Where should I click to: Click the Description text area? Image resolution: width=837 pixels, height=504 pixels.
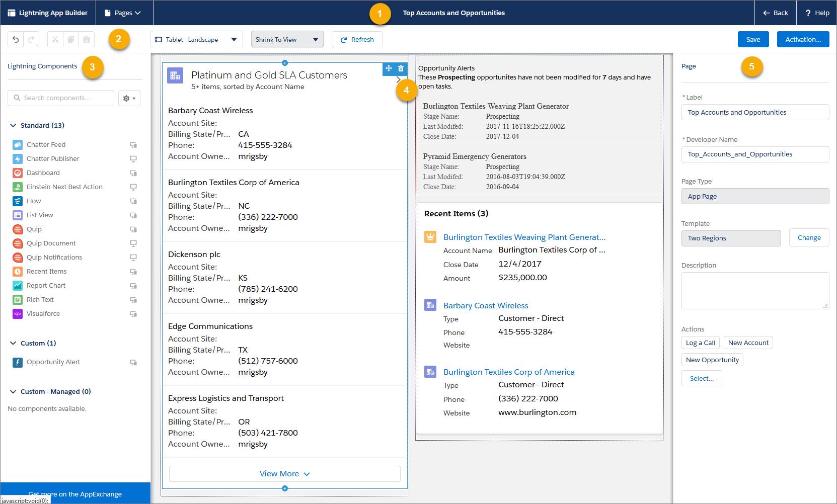point(755,291)
